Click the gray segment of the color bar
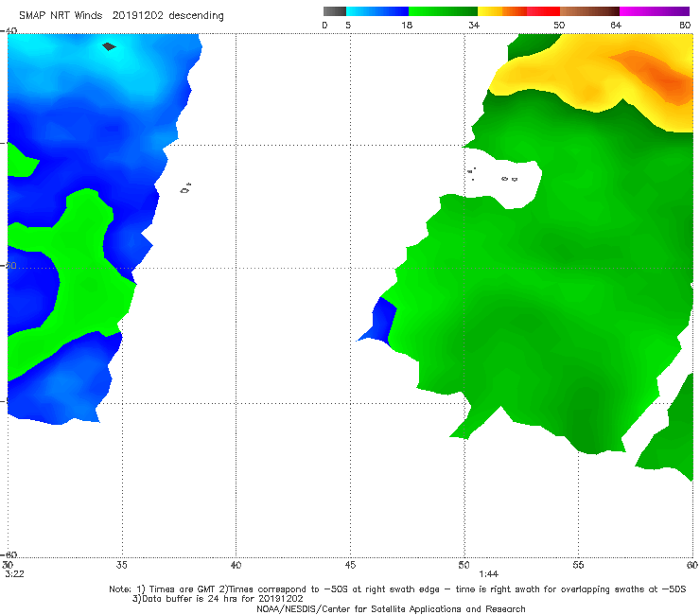700x615 pixels. pos(335,11)
